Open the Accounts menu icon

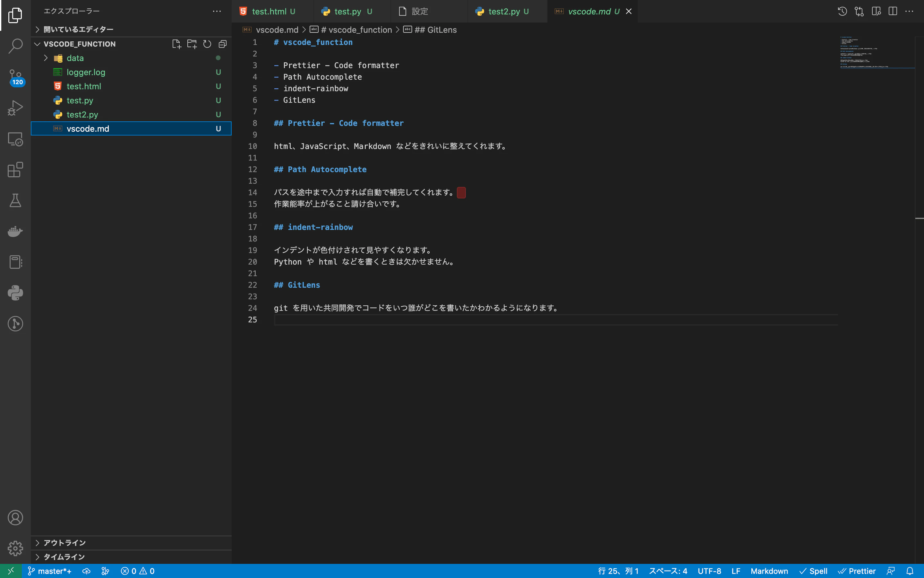15,518
